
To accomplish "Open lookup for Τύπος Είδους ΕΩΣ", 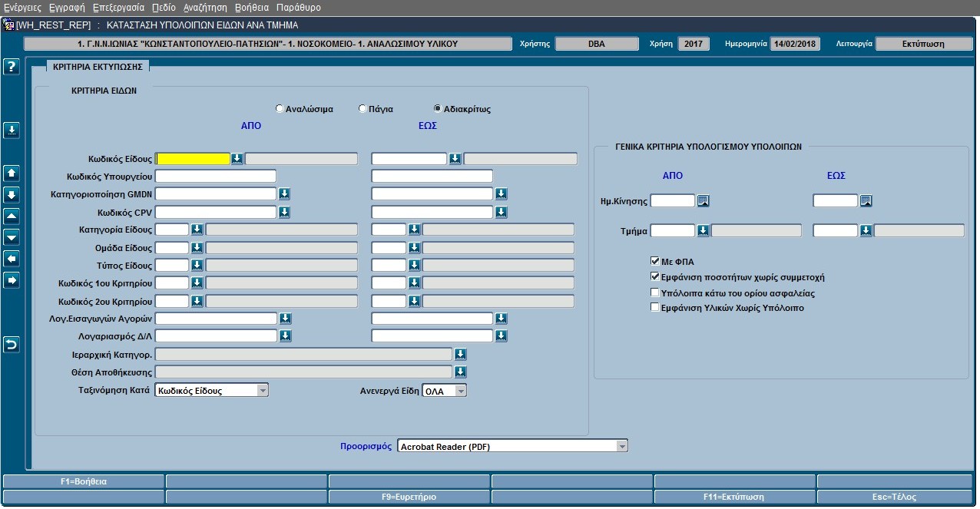I will pyautogui.click(x=414, y=265).
